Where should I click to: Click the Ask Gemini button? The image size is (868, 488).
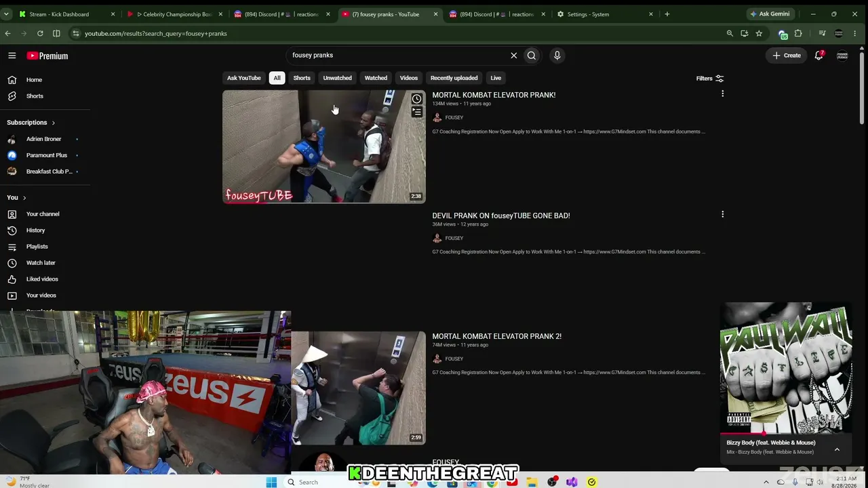pyautogui.click(x=770, y=14)
